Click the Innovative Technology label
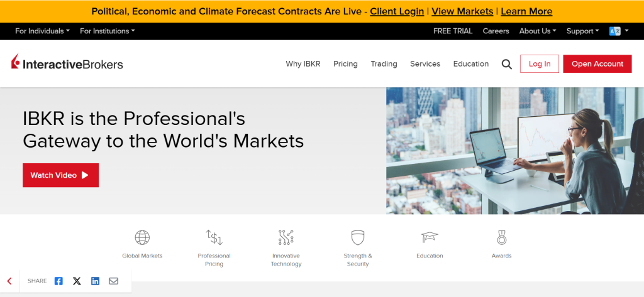Viewport: 644px width, 297px height. [x=286, y=260]
